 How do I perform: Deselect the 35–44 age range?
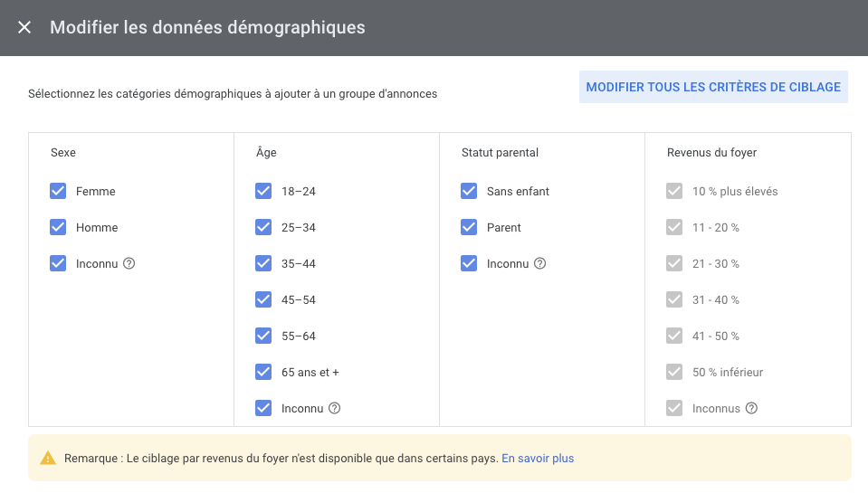pyautogui.click(x=263, y=263)
